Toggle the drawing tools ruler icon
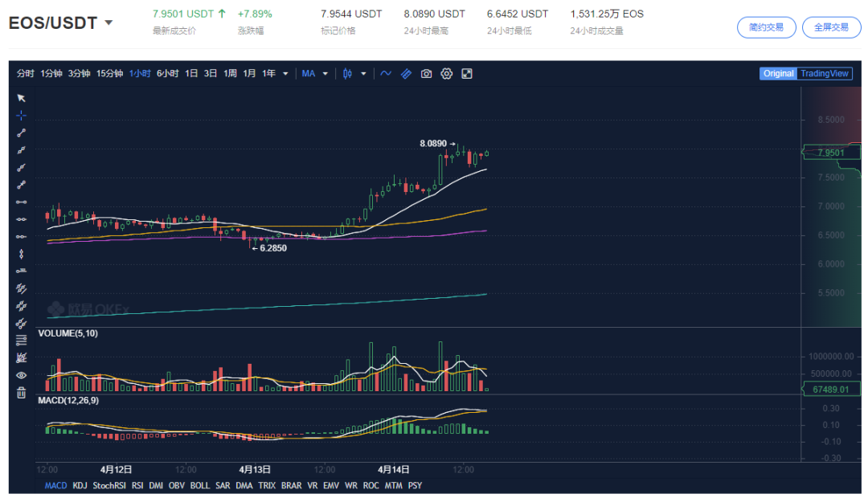The width and height of the screenshot is (868, 498). [x=407, y=74]
